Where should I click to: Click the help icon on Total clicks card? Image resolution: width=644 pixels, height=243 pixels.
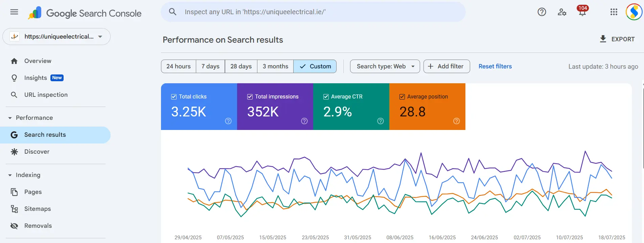pos(228,121)
